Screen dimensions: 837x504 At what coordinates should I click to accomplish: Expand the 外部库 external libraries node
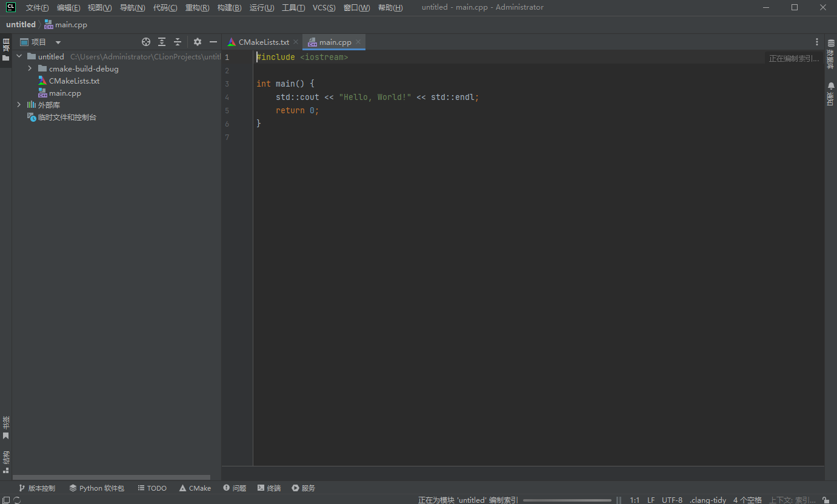tap(19, 105)
